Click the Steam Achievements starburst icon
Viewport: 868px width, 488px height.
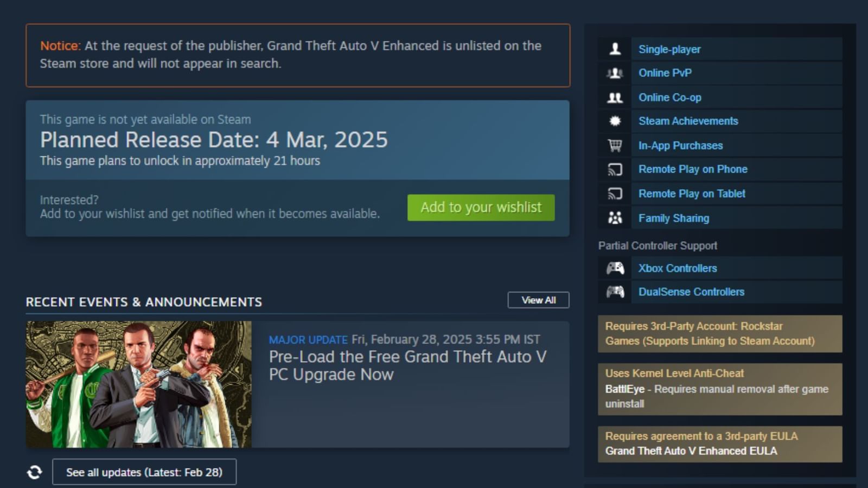tap(615, 121)
